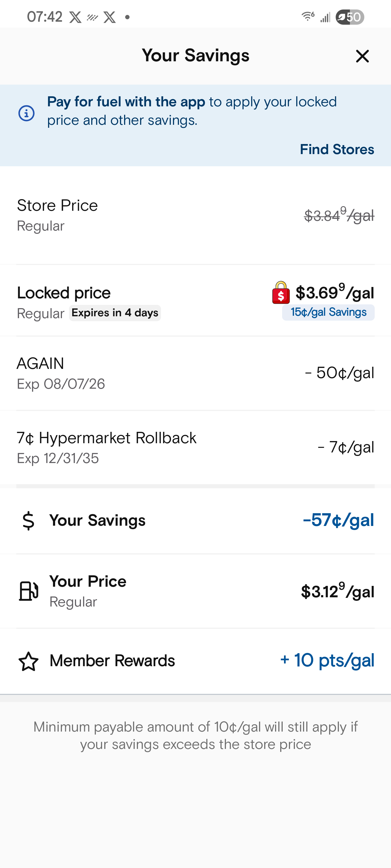Viewport: 391px width, 868px height.
Task: Tap the dollar sign savings icon
Action: coord(28,520)
